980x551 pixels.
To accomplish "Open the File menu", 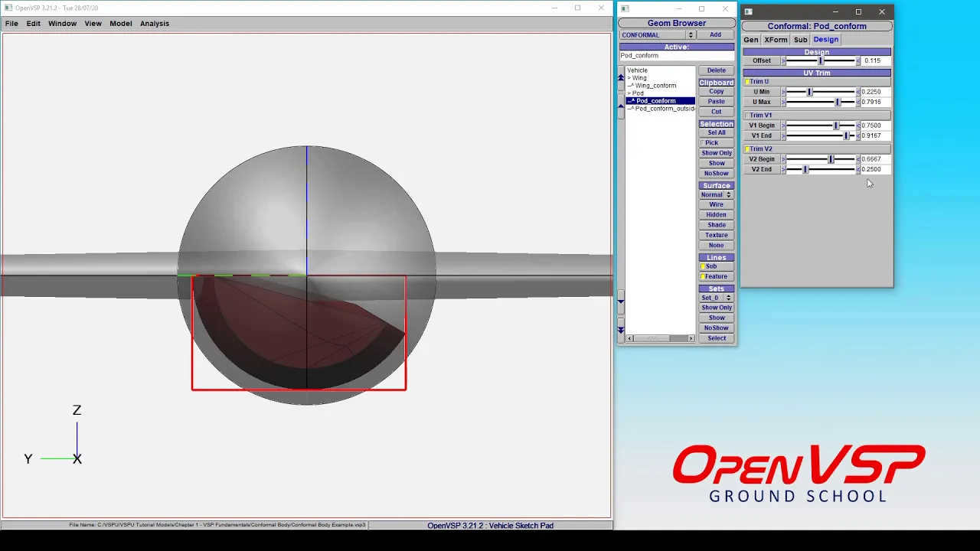I will coord(11,24).
